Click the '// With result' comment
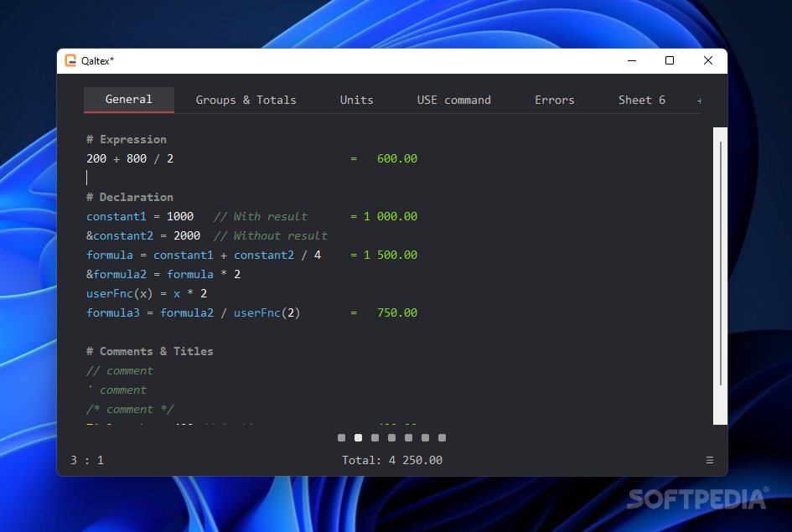This screenshot has height=532, width=792. [x=260, y=216]
